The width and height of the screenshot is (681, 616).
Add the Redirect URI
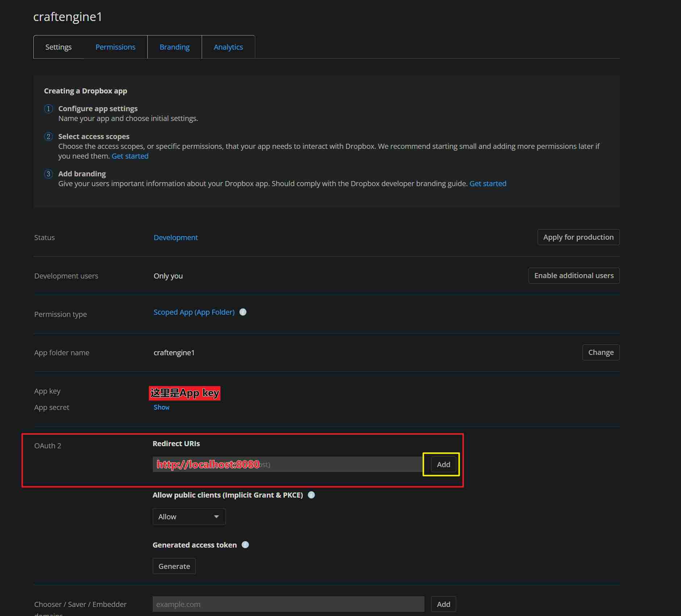point(444,465)
